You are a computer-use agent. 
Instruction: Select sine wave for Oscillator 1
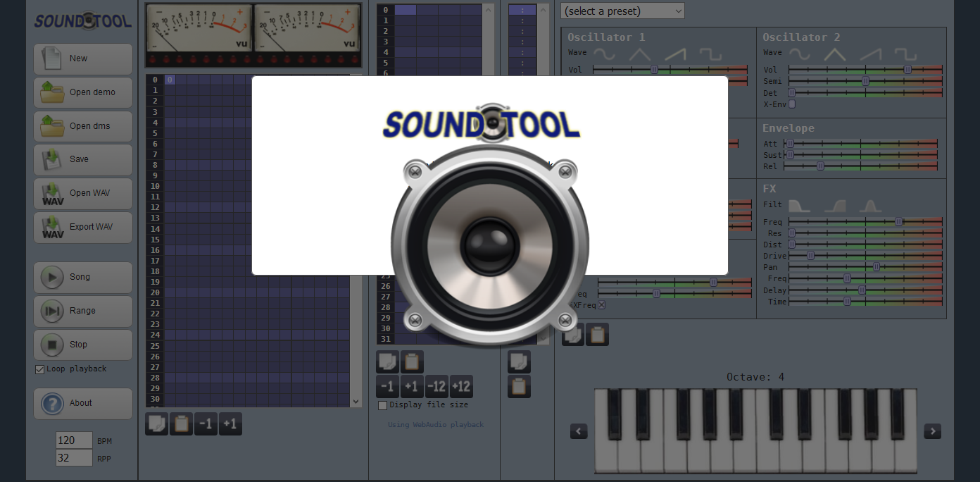(x=603, y=54)
